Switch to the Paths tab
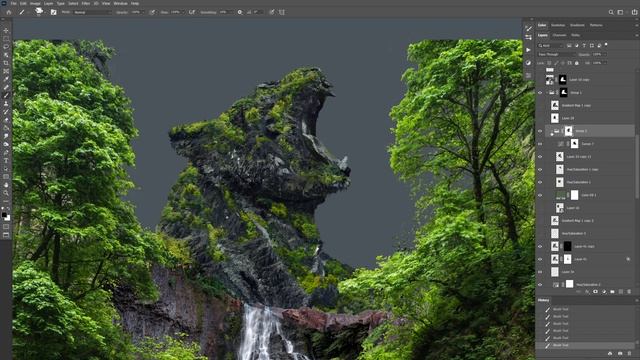The image size is (640, 360). [x=576, y=36]
